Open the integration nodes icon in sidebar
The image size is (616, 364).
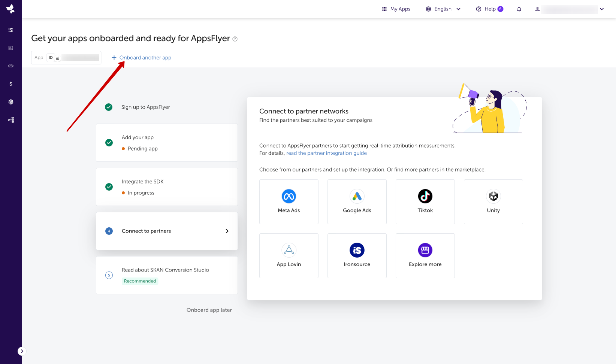(x=11, y=120)
